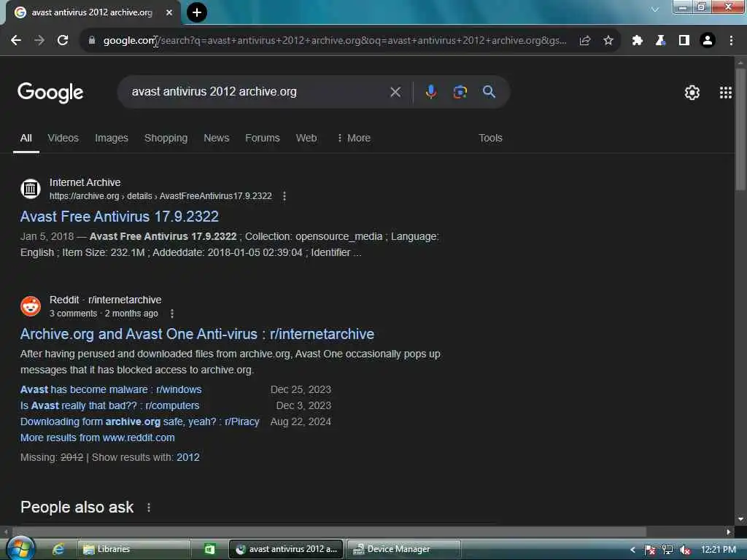Switch to Forums results
The image size is (747, 560).
(x=263, y=138)
